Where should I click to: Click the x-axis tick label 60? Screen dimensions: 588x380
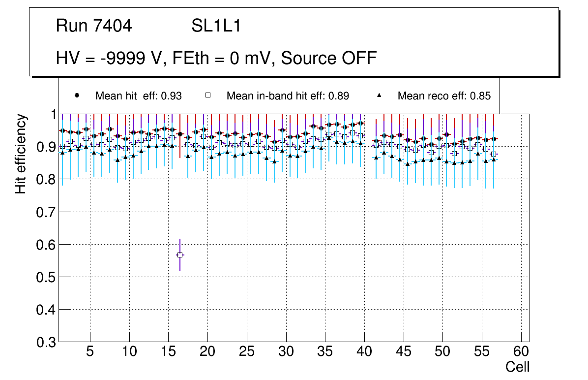pyautogui.click(x=521, y=352)
